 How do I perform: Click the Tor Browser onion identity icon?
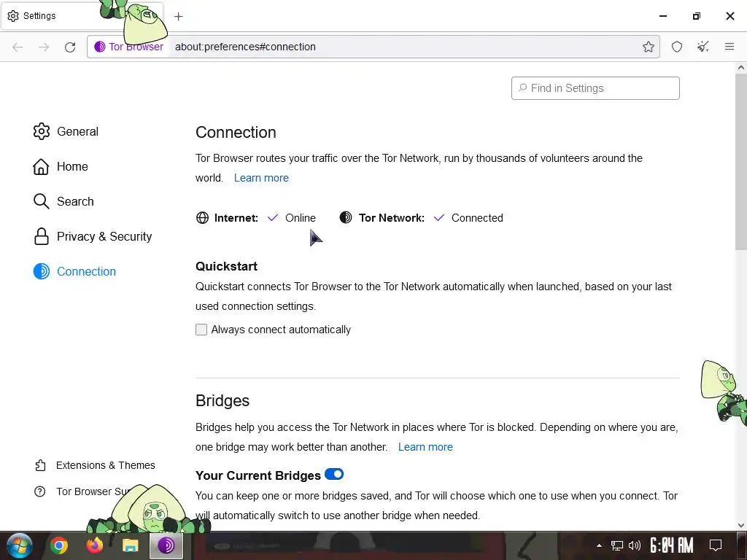click(99, 47)
